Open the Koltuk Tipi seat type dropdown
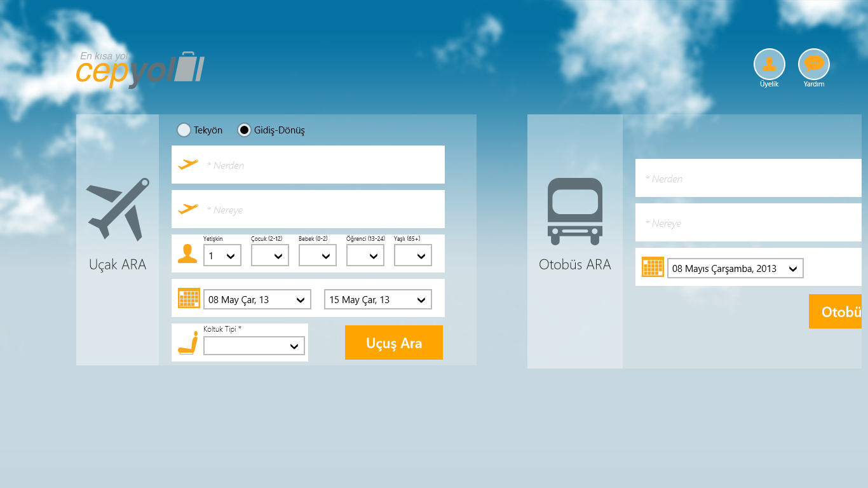Image resolution: width=868 pixels, height=488 pixels. 254,346
